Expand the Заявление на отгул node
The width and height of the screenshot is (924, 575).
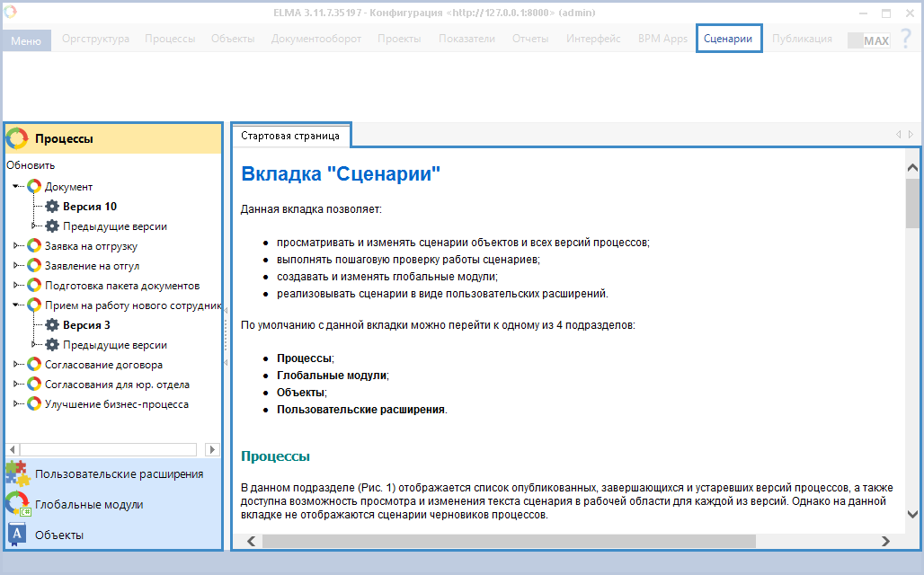17,266
